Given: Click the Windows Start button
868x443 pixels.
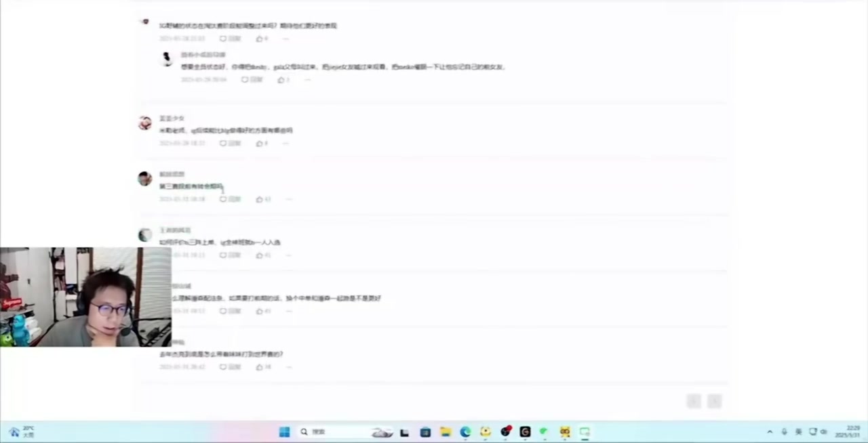Looking at the screenshot, I should coord(284,431).
